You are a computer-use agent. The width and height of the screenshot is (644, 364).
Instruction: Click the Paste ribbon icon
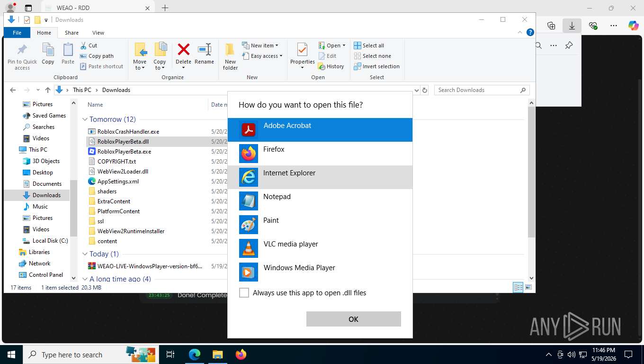tap(68, 54)
